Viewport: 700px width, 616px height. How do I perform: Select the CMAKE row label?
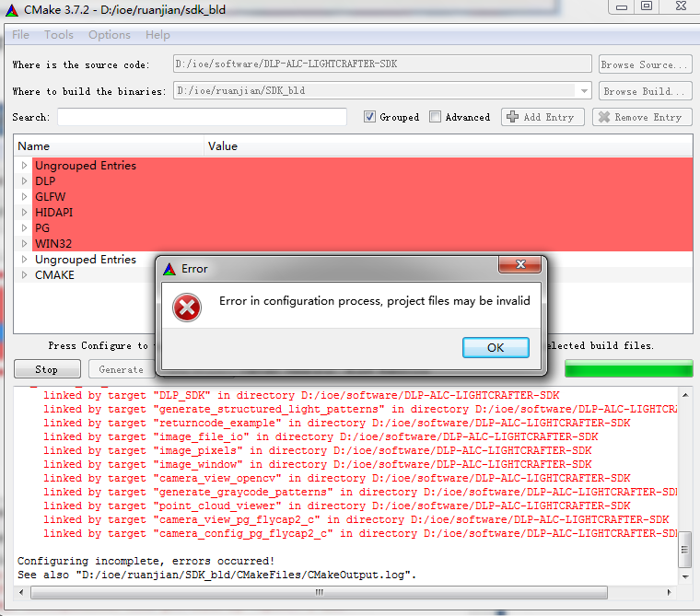(54, 274)
